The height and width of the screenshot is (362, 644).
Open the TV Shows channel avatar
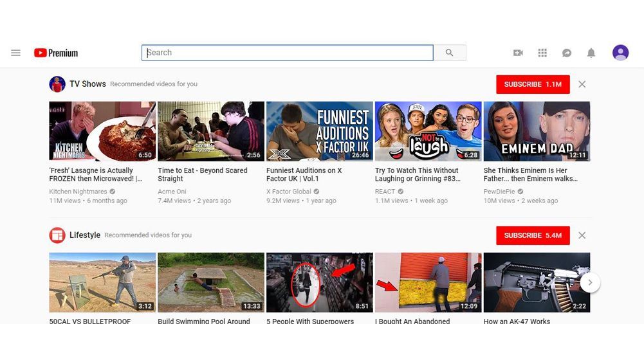[x=57, y=84]
